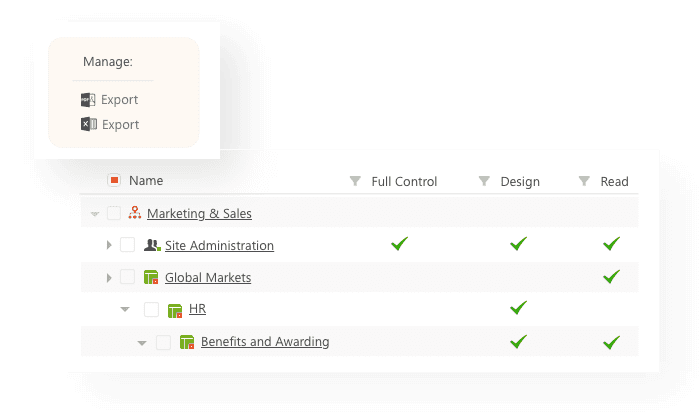Check the Global Markets row checkbox
The height and width of the screenshot is (413, 700).
point(127,277)
